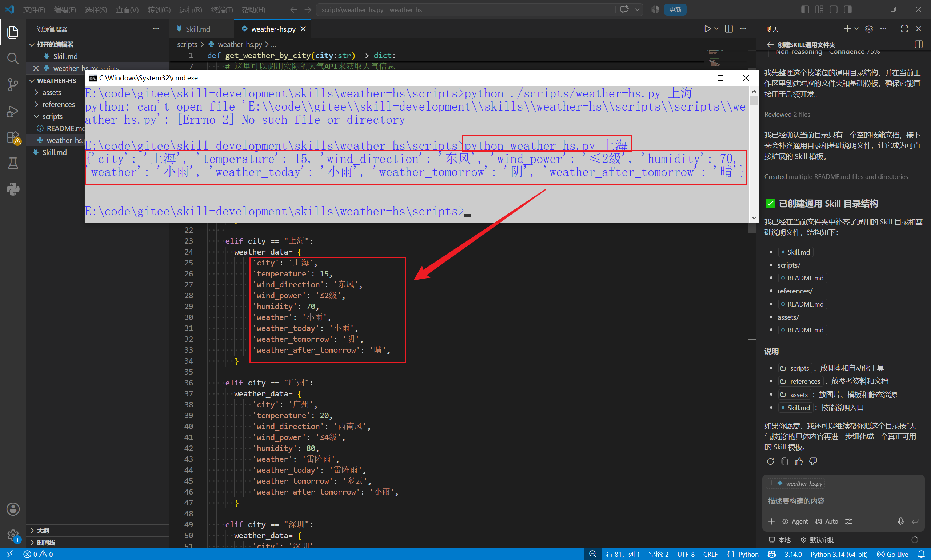
Task: Open the 查看(V) menu
Action: tap(127, 10)
